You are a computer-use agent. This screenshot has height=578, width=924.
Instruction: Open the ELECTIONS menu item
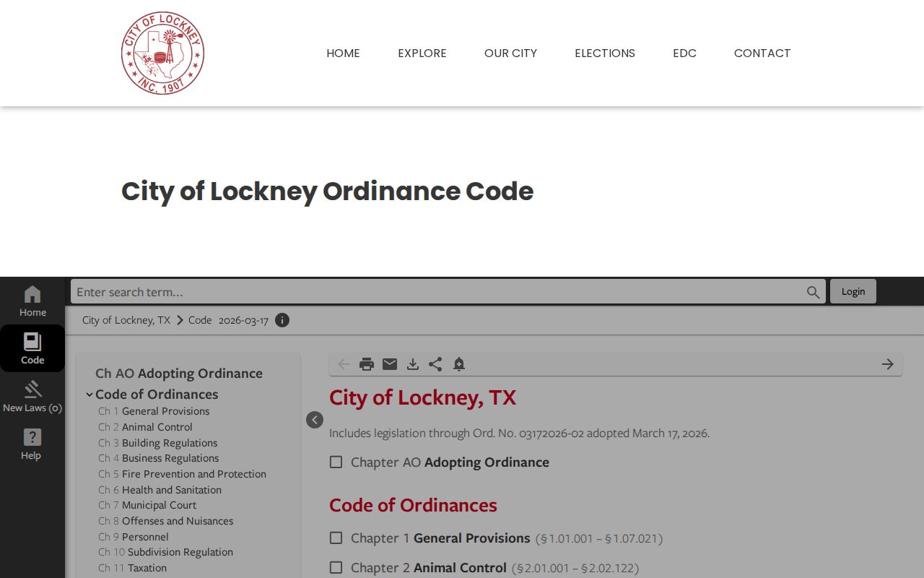click(605, 53)
